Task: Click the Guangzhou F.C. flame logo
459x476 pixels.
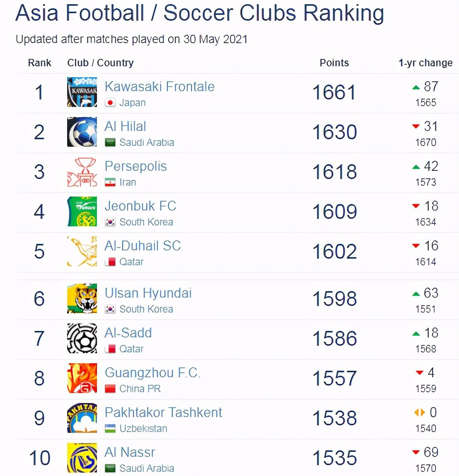Action: [x=82, y=378]
